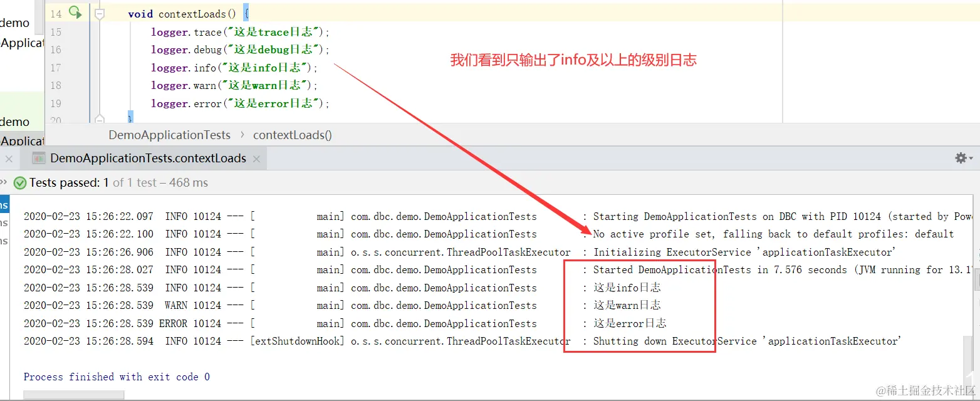
Task: Click the 'No active profile set' log line
Action: tap(489, 234)
